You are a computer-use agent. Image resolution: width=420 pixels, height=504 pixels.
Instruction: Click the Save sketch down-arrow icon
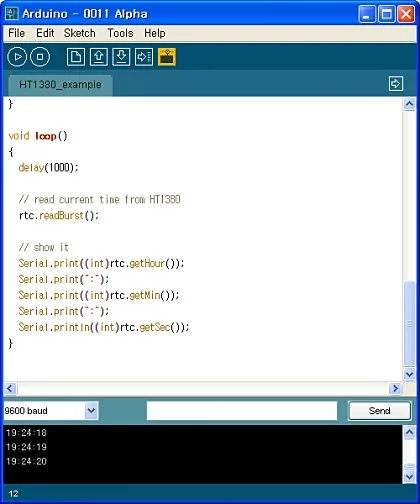121,57
